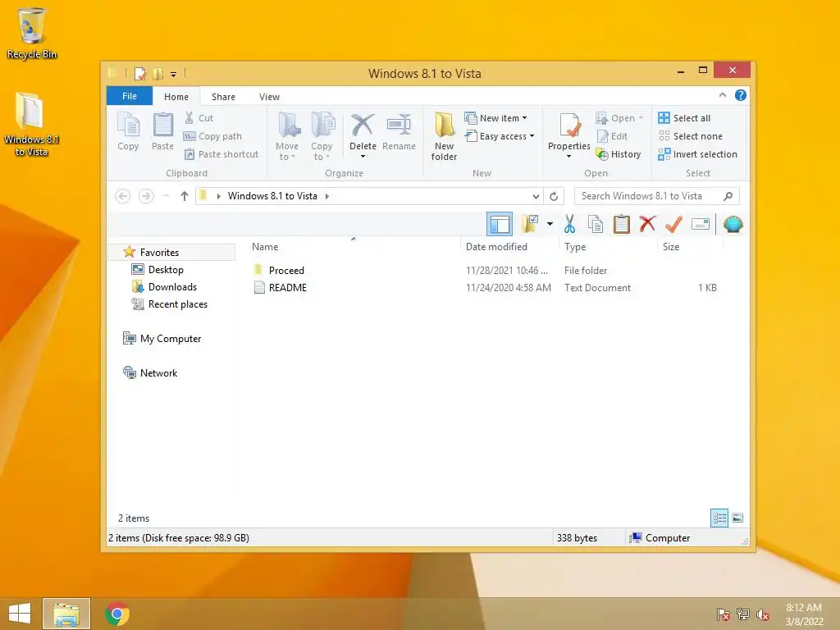Toggle the navigation pane layout button

(500, 225)
